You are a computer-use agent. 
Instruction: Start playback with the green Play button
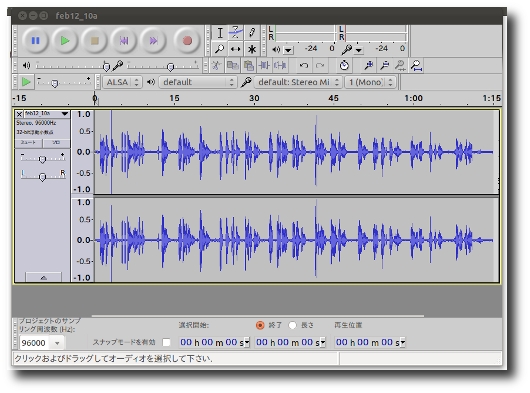65,41
